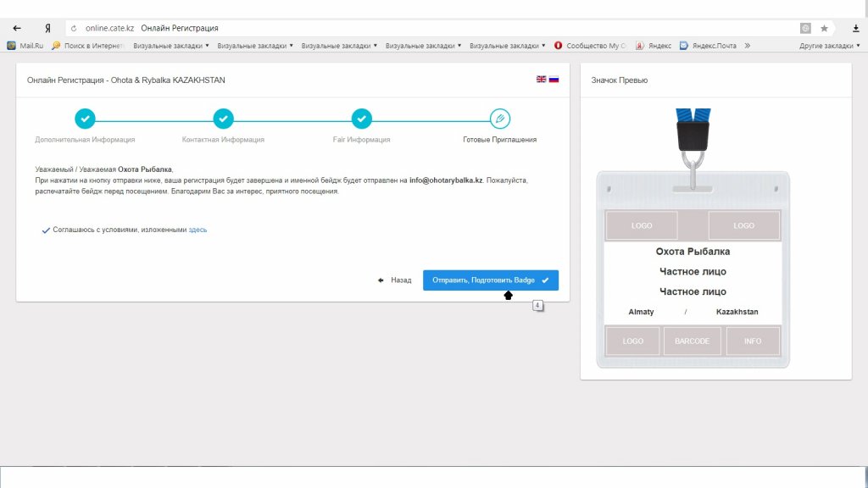Go to the Дополнительная Информация step checkmark
868x488 pixels.
[x=85, y=119]
